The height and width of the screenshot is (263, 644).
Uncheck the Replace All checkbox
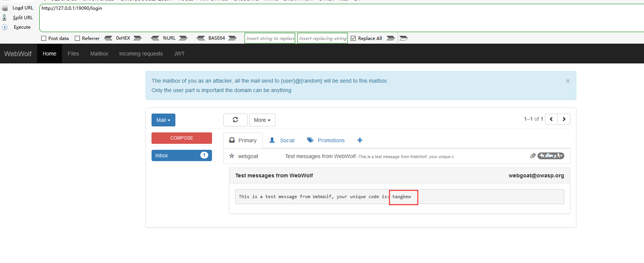coord(353,38)
